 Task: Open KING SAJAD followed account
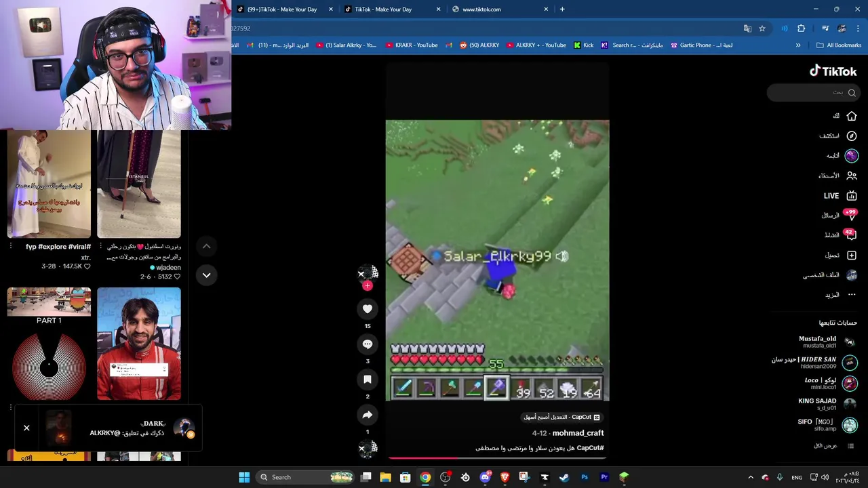(x=827, y=404)
